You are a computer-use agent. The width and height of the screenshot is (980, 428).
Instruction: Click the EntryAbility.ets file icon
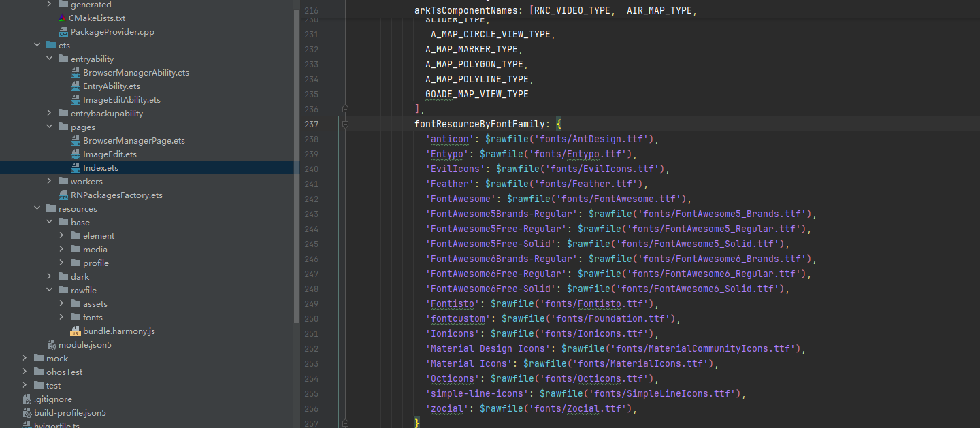pos(76,86)
